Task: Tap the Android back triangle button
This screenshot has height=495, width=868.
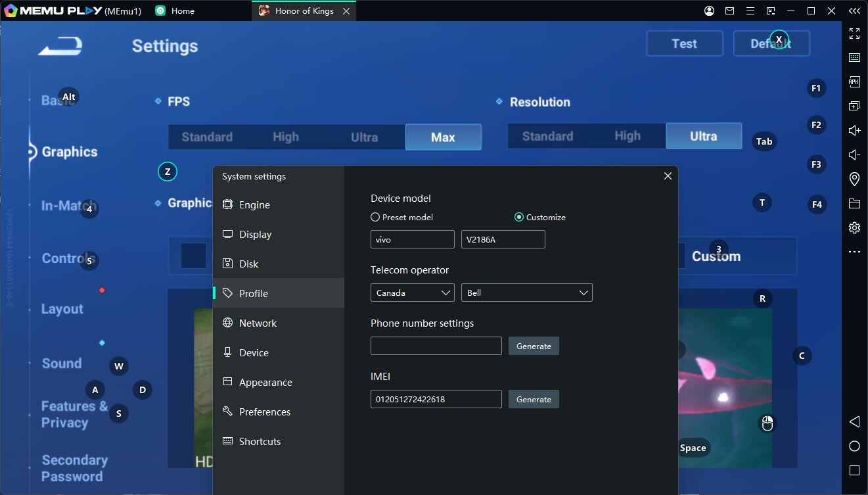Action: click(854, 421)
